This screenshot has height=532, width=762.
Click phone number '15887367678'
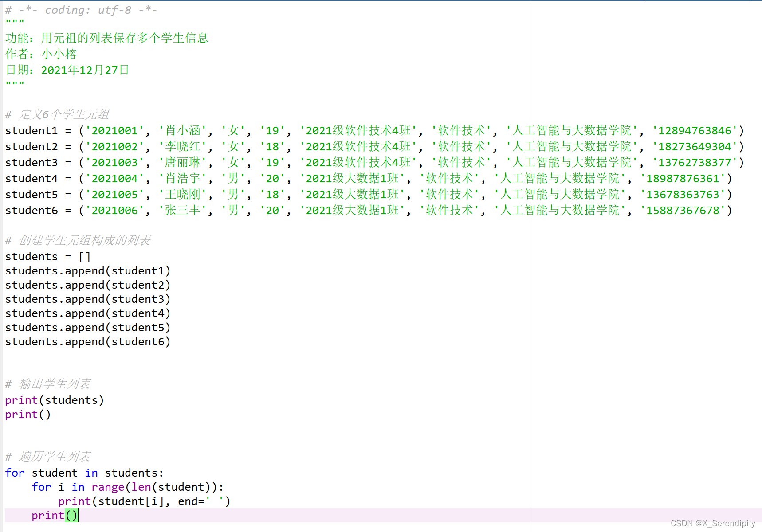(x=683, y=210)
